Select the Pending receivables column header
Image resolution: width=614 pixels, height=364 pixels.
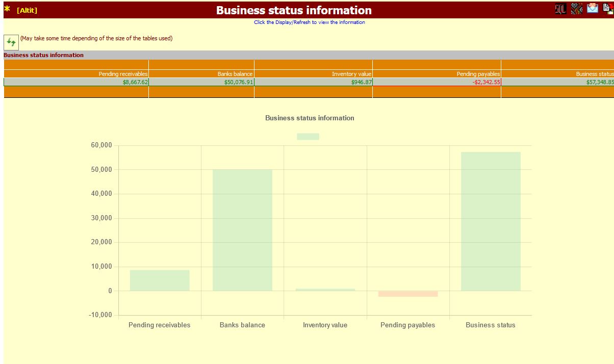(75, 73)
